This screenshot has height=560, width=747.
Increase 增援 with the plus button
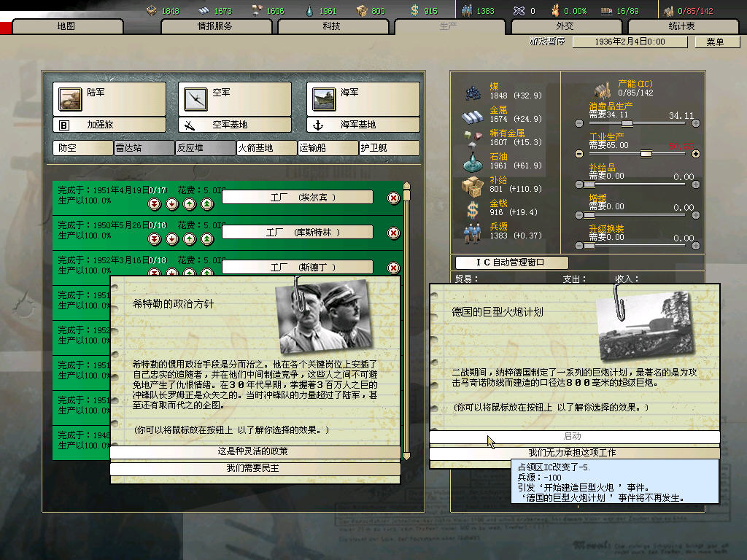[695, 215]
